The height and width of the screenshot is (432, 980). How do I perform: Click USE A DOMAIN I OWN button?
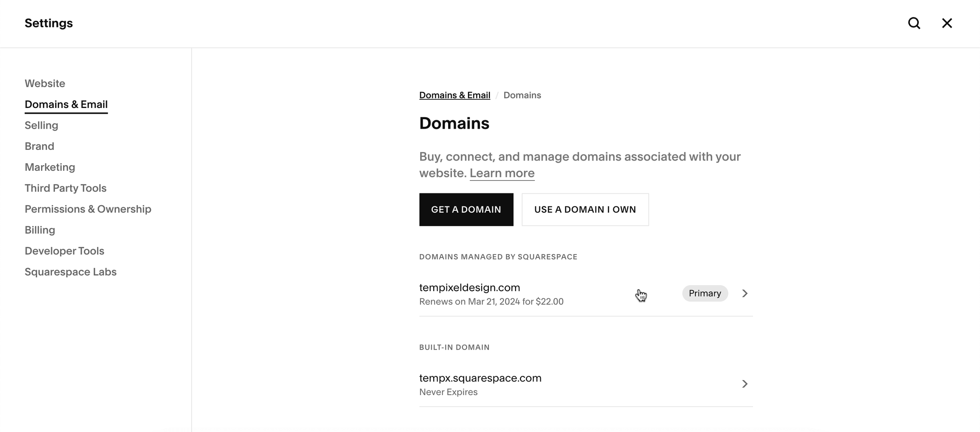[x=585, y=210]
